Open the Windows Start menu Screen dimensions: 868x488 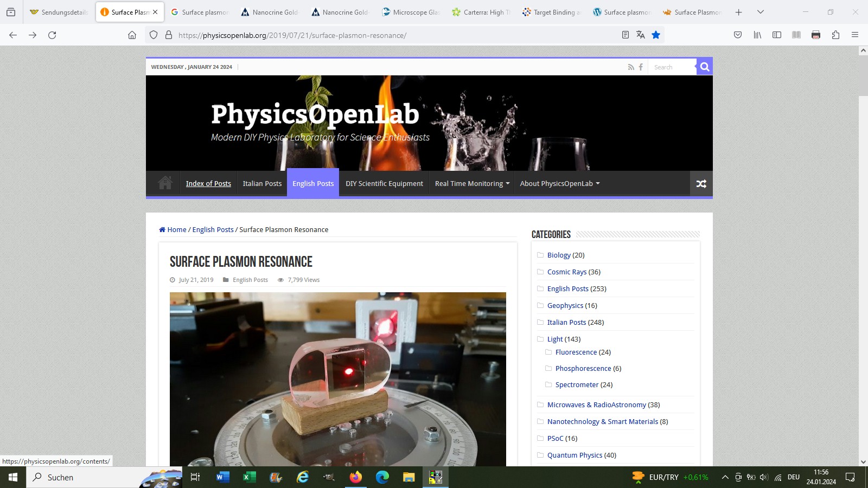pyautogui.click(x=13, y=477)
